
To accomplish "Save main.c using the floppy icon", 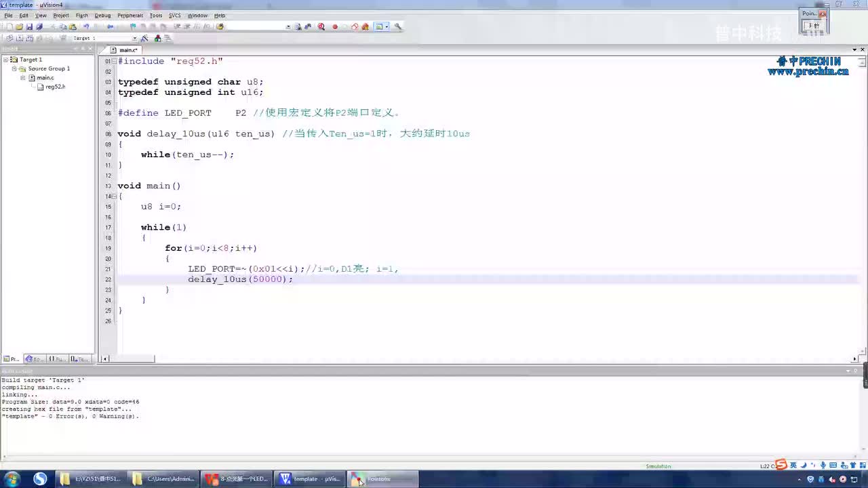I will [29, 26].
